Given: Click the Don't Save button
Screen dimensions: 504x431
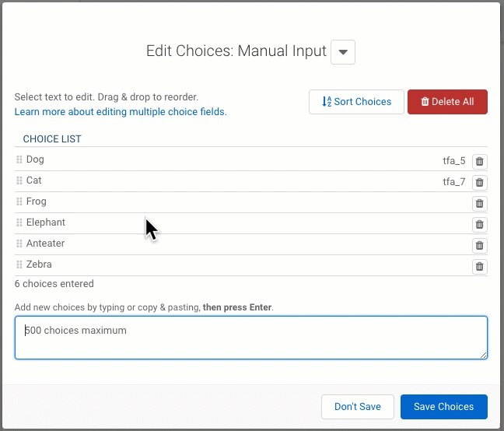Looking at the screenshot, I should tap(358, 407).
